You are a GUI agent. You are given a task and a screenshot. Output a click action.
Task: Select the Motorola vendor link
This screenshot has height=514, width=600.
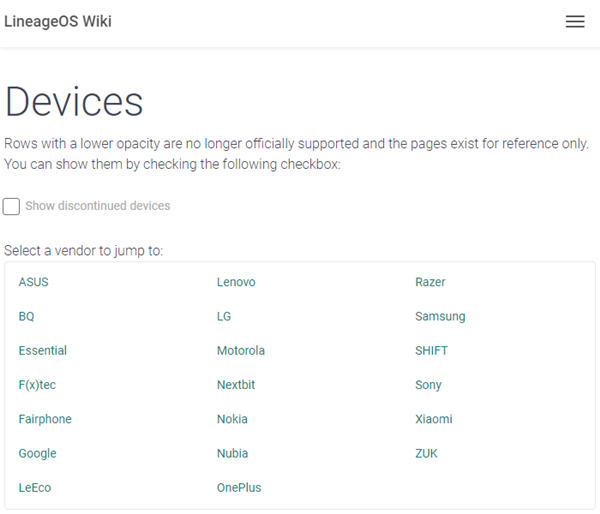tap(241, 351)
